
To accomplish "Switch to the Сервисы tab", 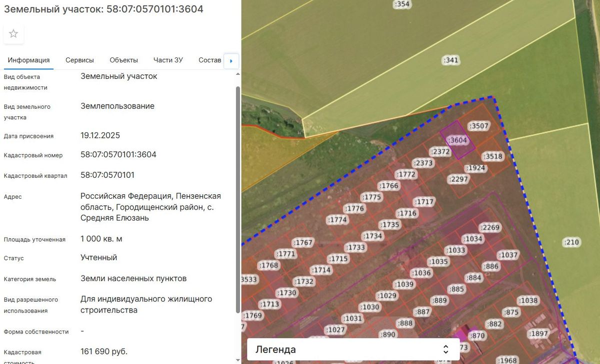I will (x=79, y=60).
